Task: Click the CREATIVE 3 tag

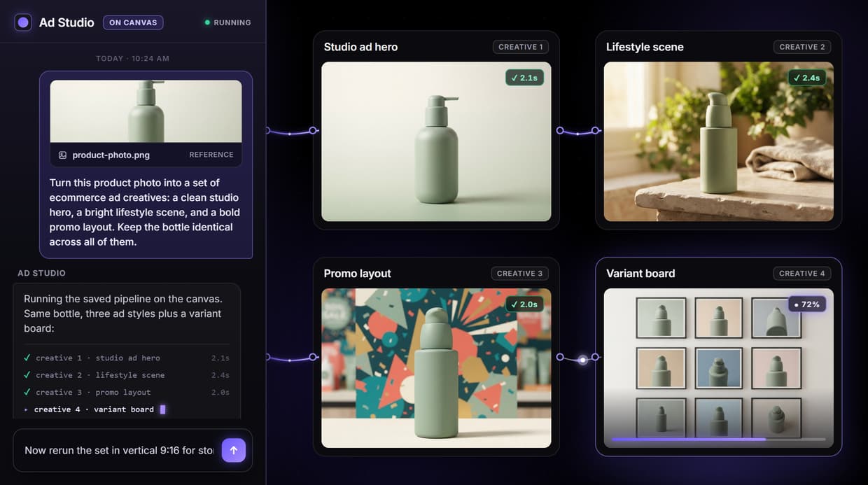Action: pos(520,274)
